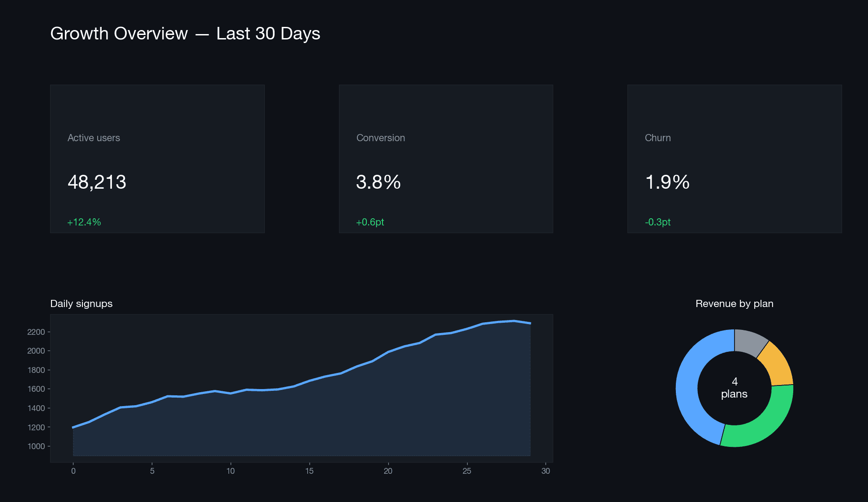This screenshot has width=868, height=502.
Task: Click the 1000 y-axis tick label
Action: (36, 446)
